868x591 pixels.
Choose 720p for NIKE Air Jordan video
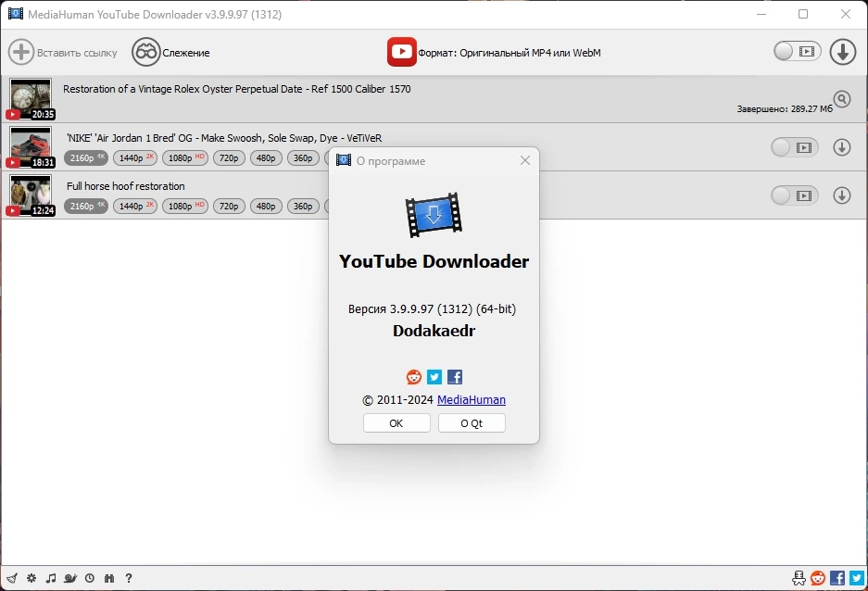click(x=229, y=158)
